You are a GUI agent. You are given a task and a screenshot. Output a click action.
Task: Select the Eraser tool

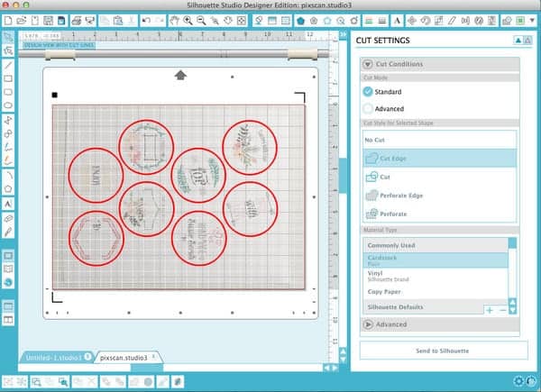8,218
